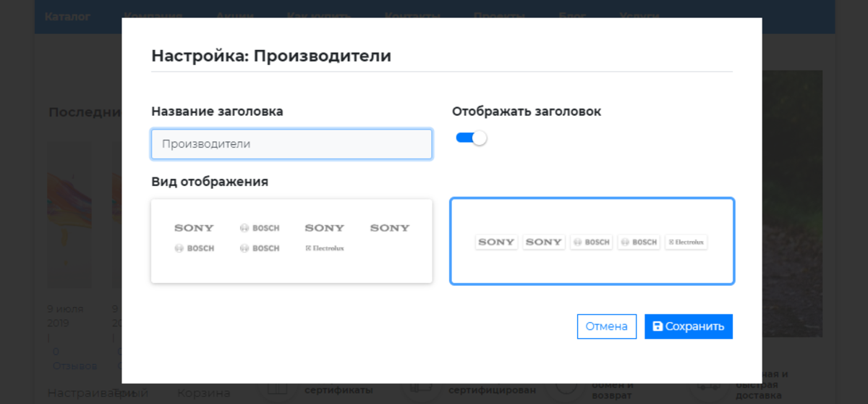Viewport: 868px width, 404px height.
Task: Select the single-row carousel display option
Action: tap(592, 241)
